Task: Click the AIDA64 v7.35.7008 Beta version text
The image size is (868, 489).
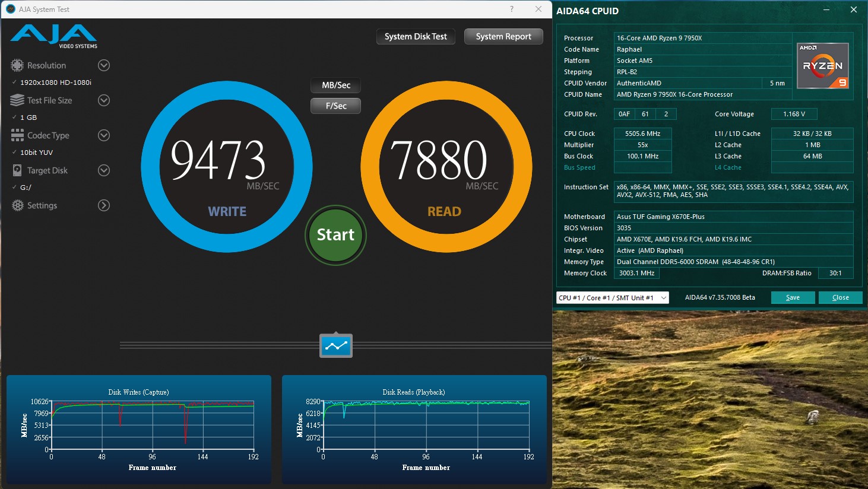Action: click(x=720, y=297)
